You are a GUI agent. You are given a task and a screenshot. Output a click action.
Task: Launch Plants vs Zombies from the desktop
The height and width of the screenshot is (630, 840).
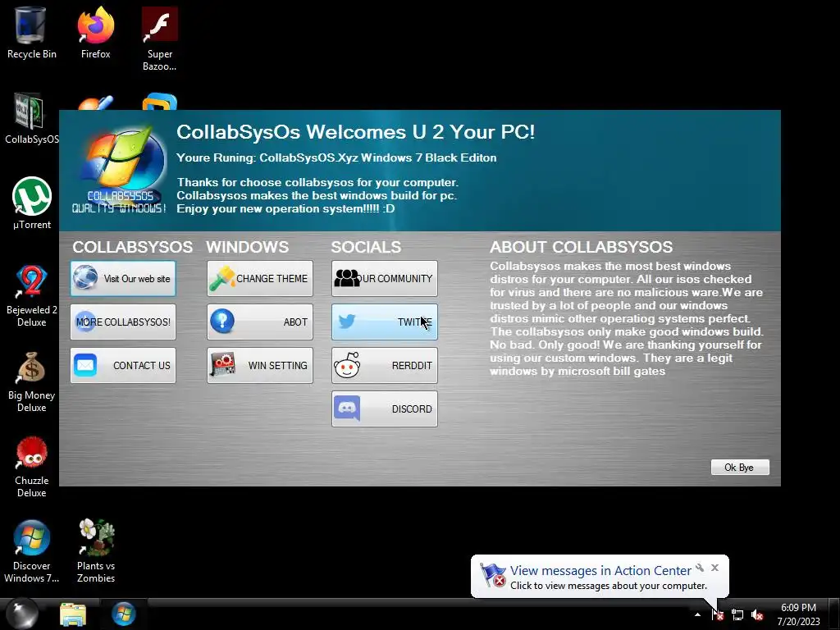pos(96,552)
